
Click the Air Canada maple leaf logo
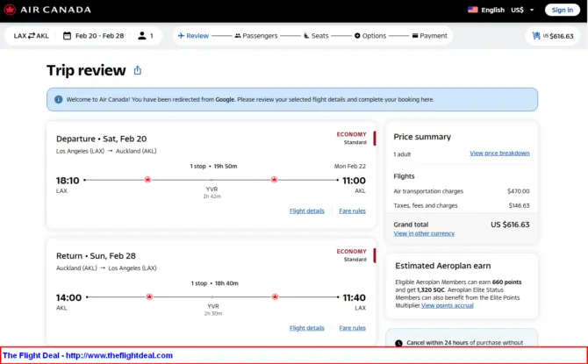click(x=10, y=10)
